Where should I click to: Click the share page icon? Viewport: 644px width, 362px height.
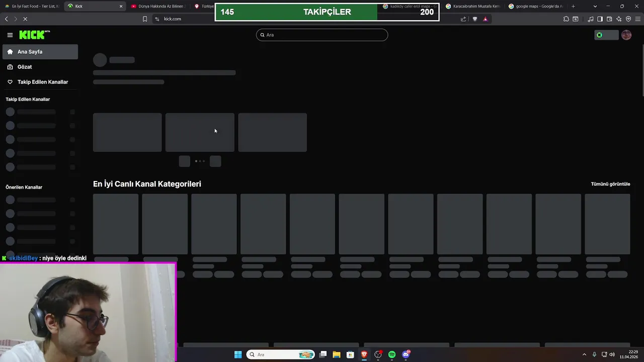(x=463, y=19)
